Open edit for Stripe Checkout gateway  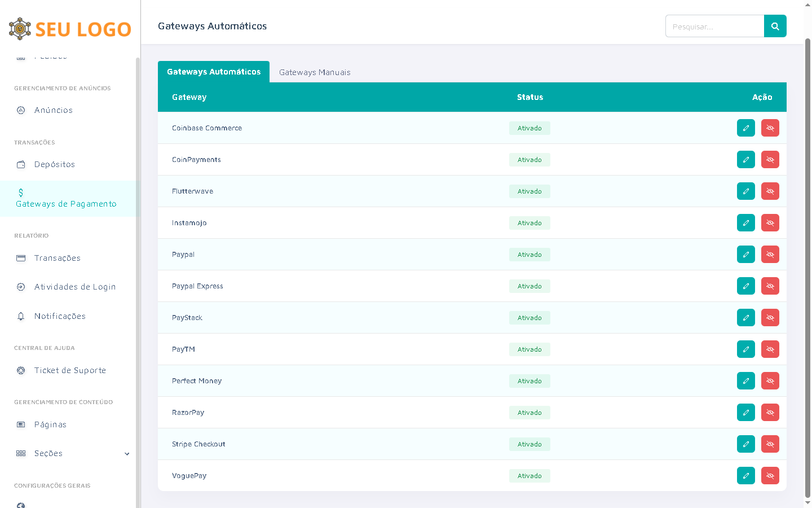[745, 444]
